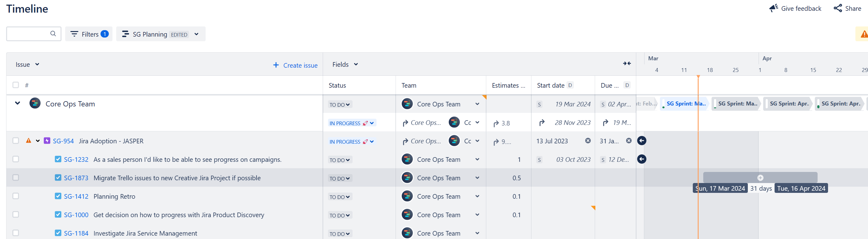The height and width of the screenshot is (239, 868).
Task: Click the orange warning icon at top right
Action: click(x=864, y=34)
